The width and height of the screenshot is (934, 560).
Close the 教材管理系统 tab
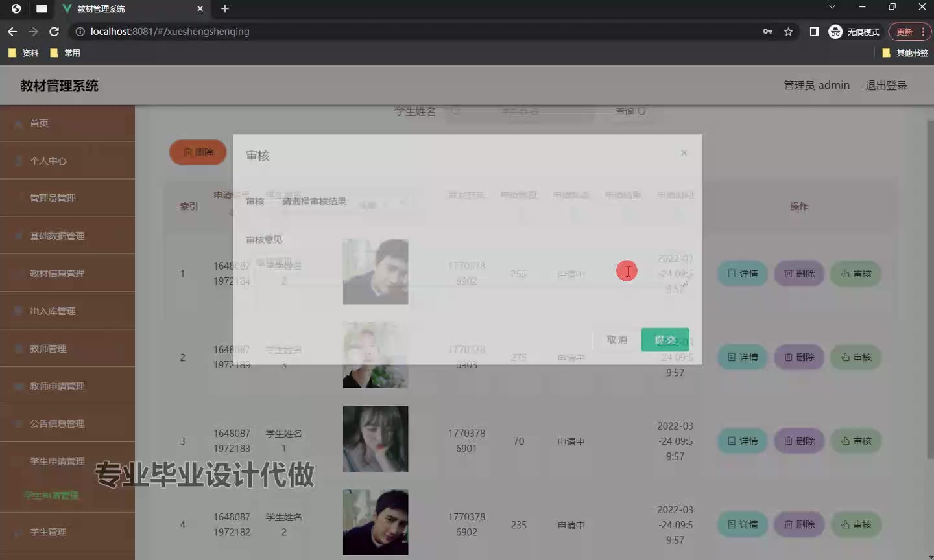coord(200,8)
